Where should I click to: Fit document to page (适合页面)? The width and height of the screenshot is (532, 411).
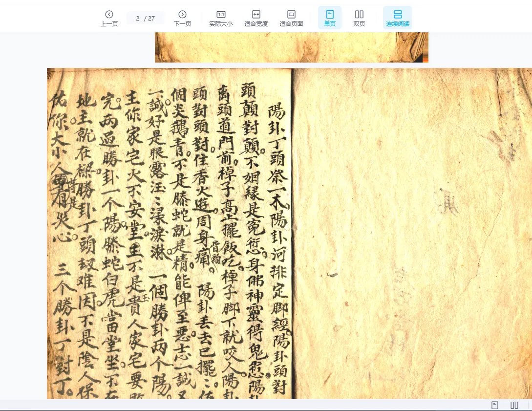click(x=291, y=19)
